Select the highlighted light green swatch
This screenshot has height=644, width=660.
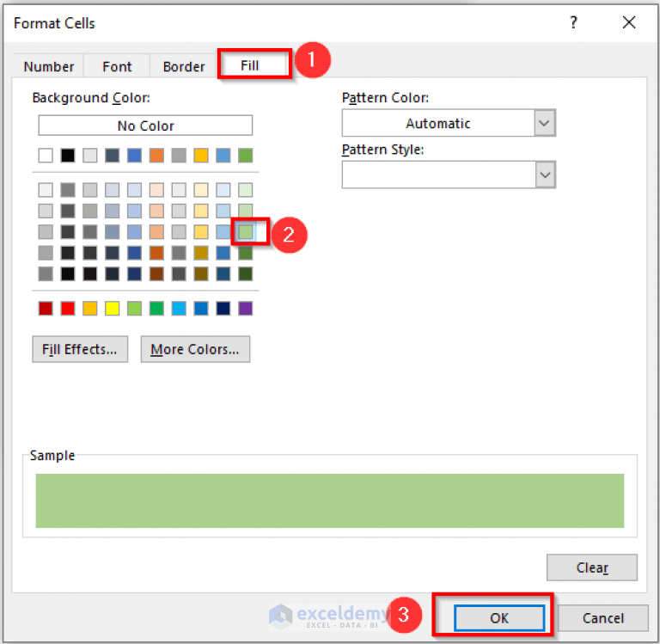click(x=246, y=231)
